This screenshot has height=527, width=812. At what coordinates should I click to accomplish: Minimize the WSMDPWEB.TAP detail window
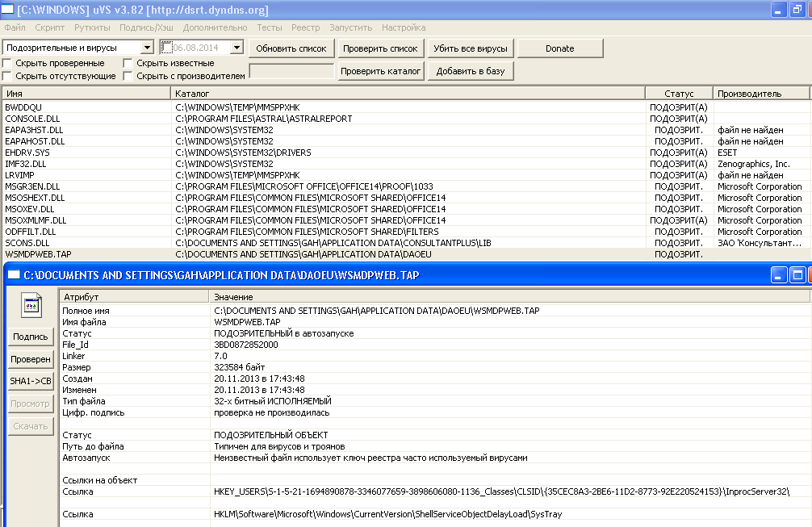coord(779,275)
